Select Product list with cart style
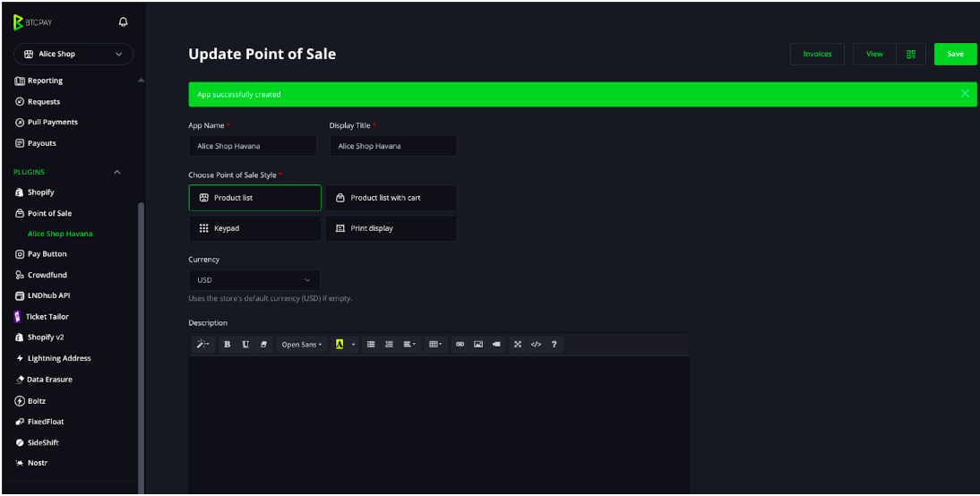 click(391, 198)
